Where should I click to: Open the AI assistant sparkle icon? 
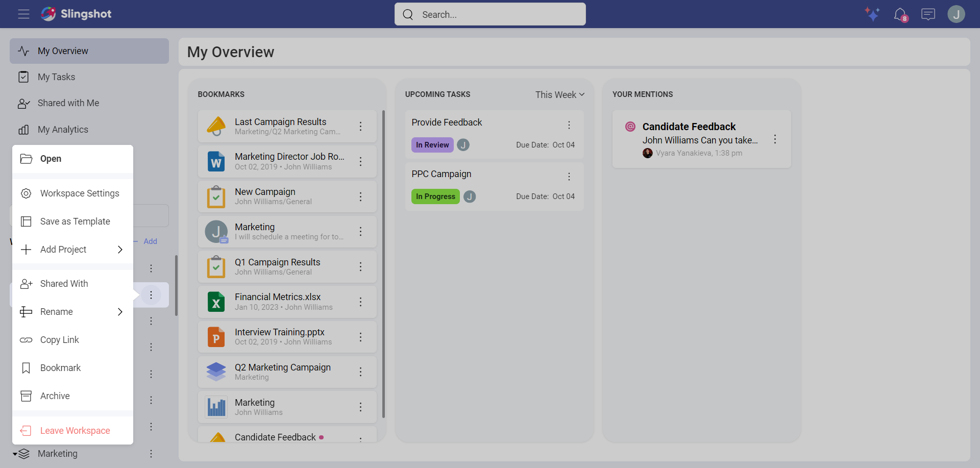[872, 14]
